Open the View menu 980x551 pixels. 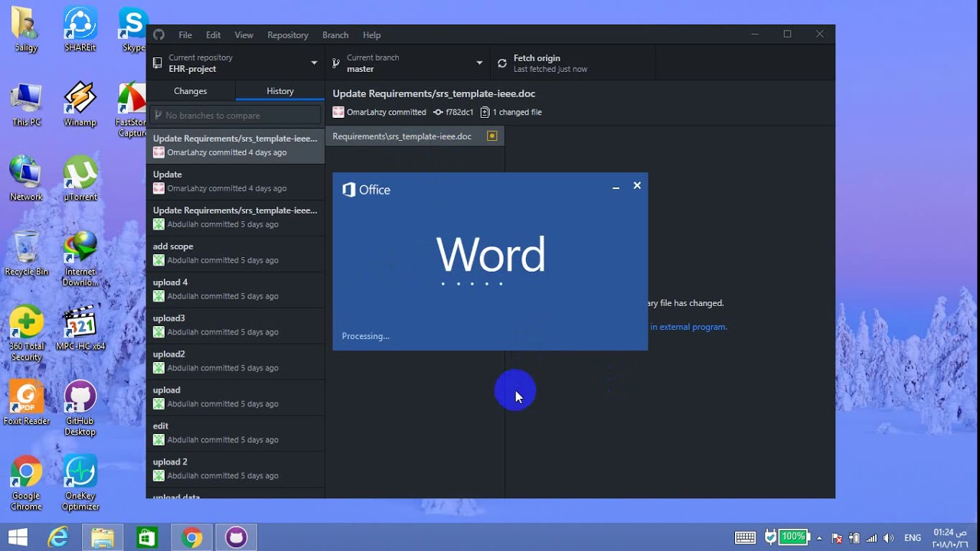pos(243,34)
